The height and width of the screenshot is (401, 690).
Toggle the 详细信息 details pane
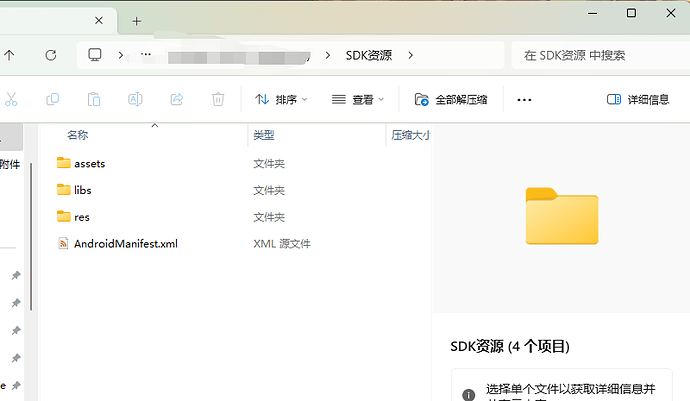click(638, 99)
